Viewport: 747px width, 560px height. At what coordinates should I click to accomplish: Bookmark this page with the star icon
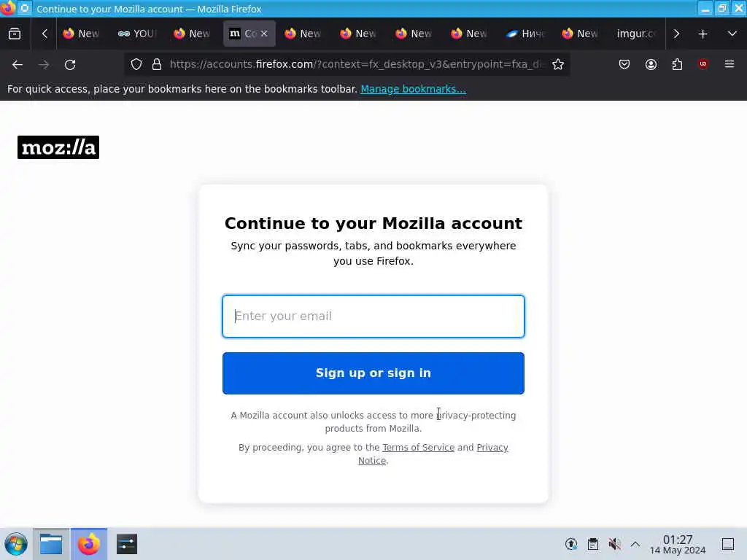(x=558, y=64)
